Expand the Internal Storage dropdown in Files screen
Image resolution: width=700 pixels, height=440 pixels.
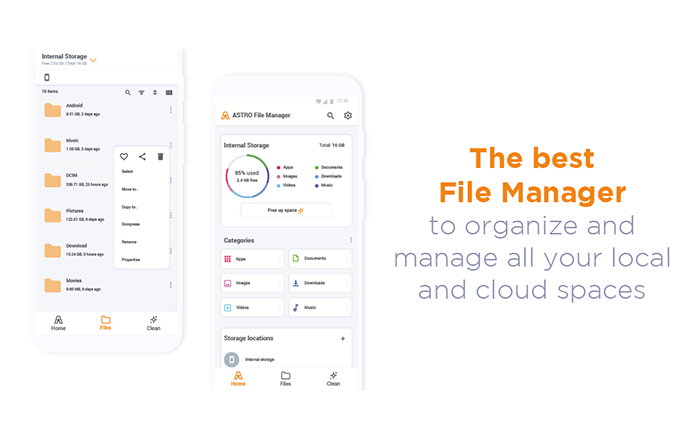[x=93, y=60]
